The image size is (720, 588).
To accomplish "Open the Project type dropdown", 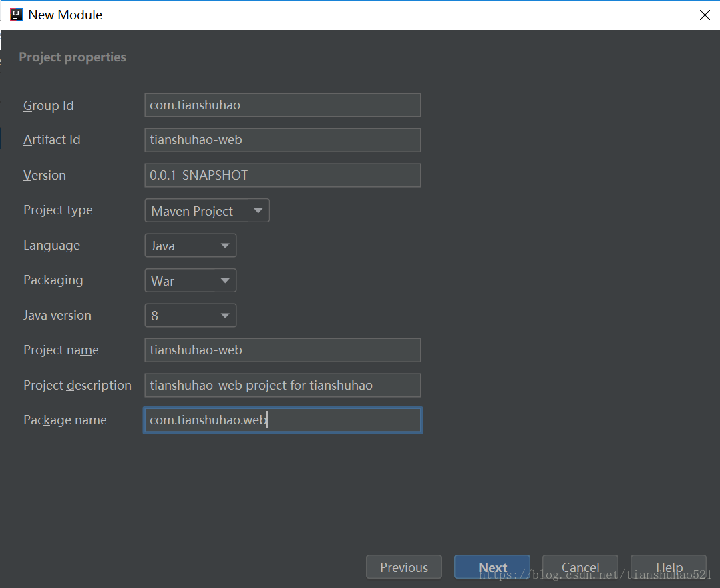I will click(x=207, y=211).
